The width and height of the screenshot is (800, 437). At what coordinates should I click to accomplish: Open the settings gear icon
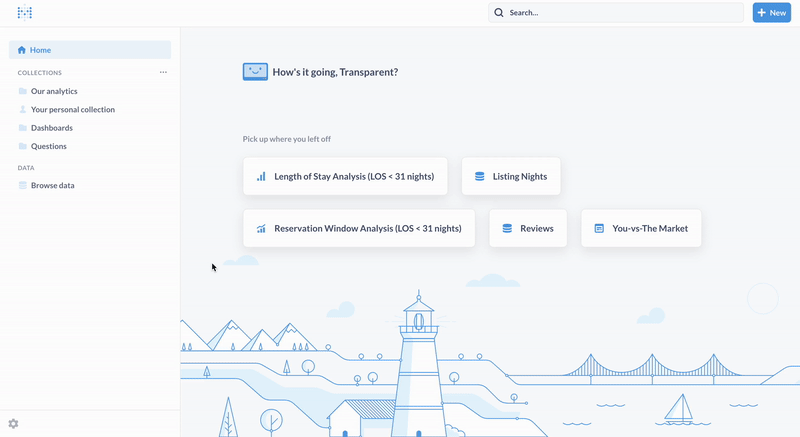click(x=13, y=424)
